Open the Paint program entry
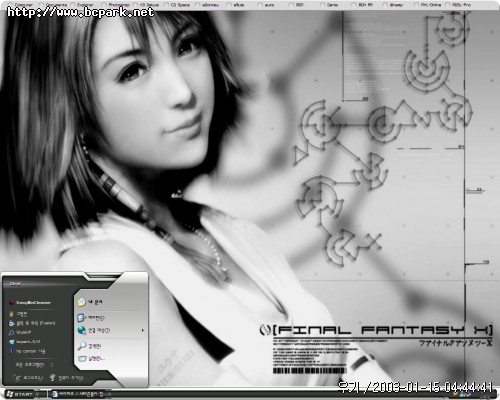 19,314
